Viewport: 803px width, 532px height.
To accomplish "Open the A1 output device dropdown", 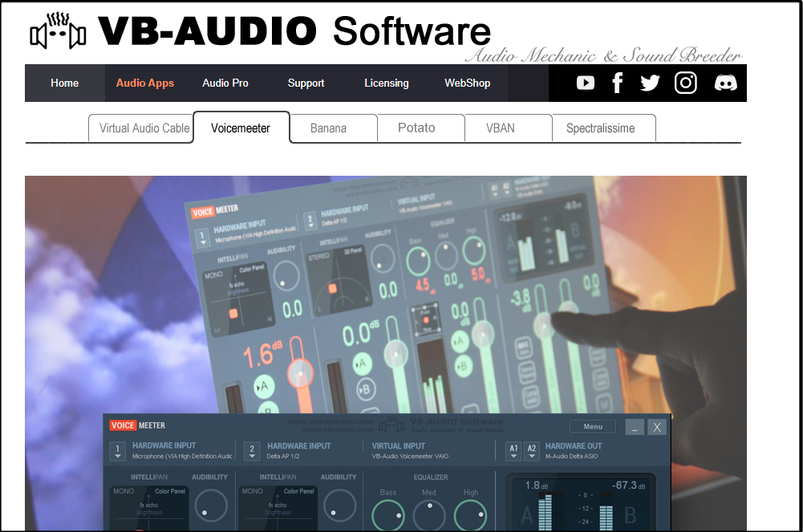I will point(513,451).
